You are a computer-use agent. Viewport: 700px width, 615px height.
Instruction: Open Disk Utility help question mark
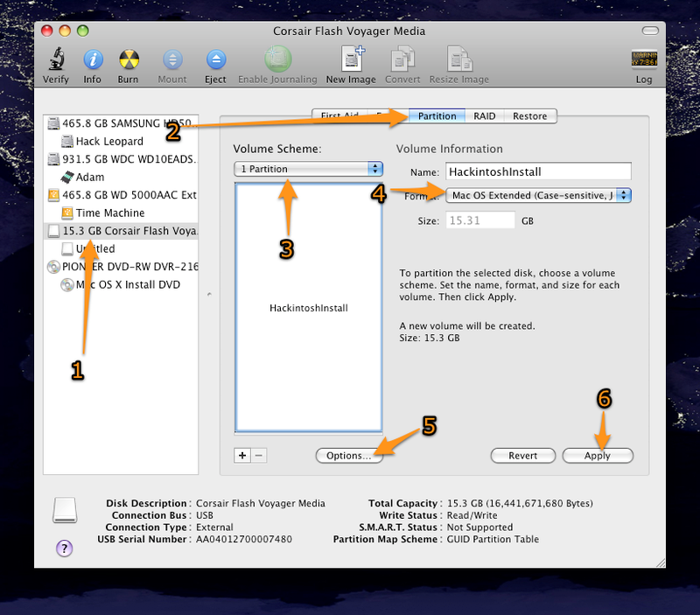tap(64, 548)
